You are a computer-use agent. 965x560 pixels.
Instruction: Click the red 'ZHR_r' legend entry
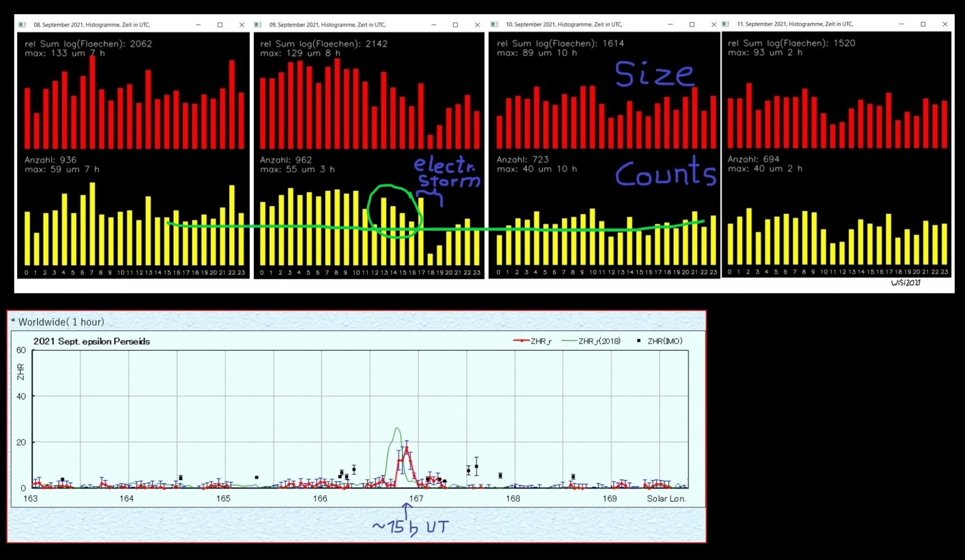pyautogui.click(x=532, y=341)
